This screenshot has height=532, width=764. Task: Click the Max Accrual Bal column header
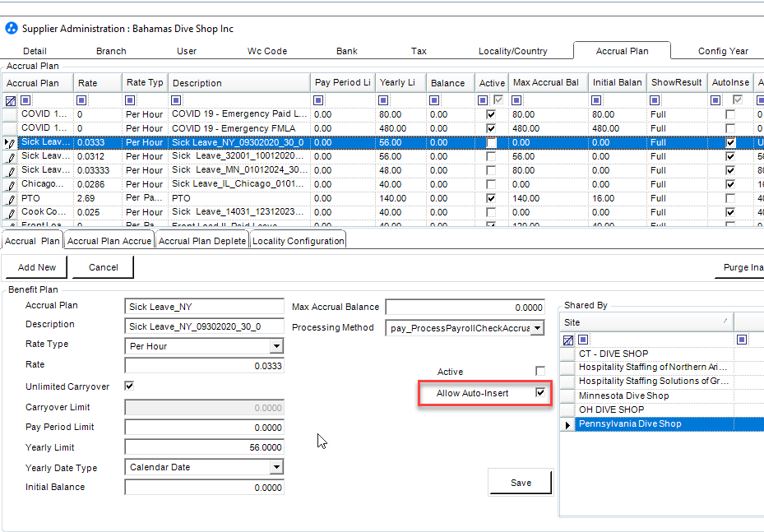tap(549, 83)
